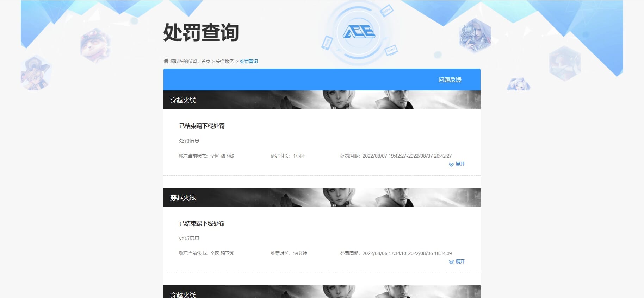Click 已结束踢下线处罚 heading in first record
The width and height of the screenshot is (644, 298).
coord(202,126)
